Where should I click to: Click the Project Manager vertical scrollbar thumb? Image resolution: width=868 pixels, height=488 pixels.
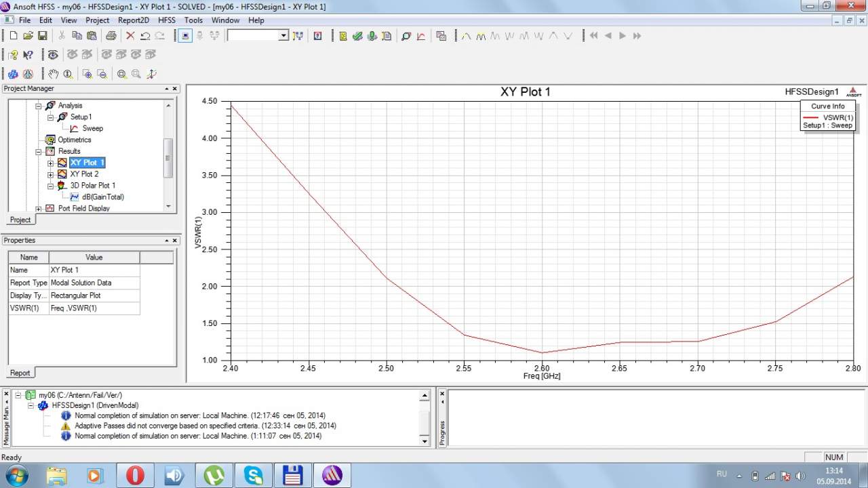point(168,157)
